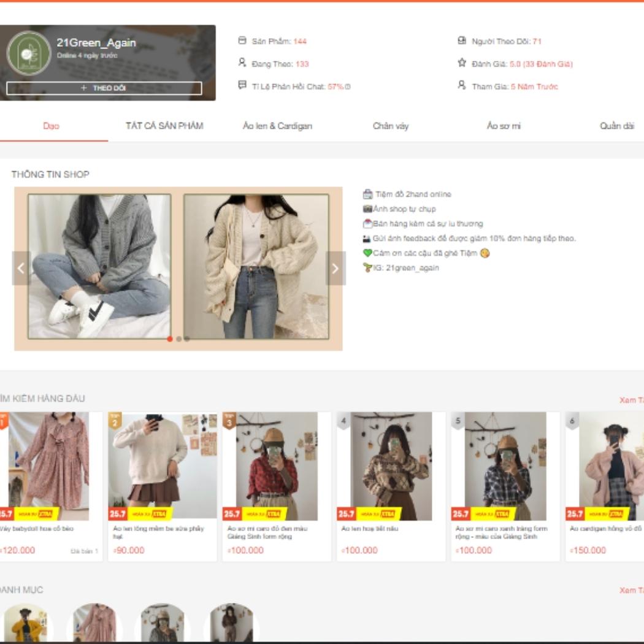Open the Áo sơ mi tab
Image resolution: width=644 pixels, height=644 pixels.
(x=504, y=126)
